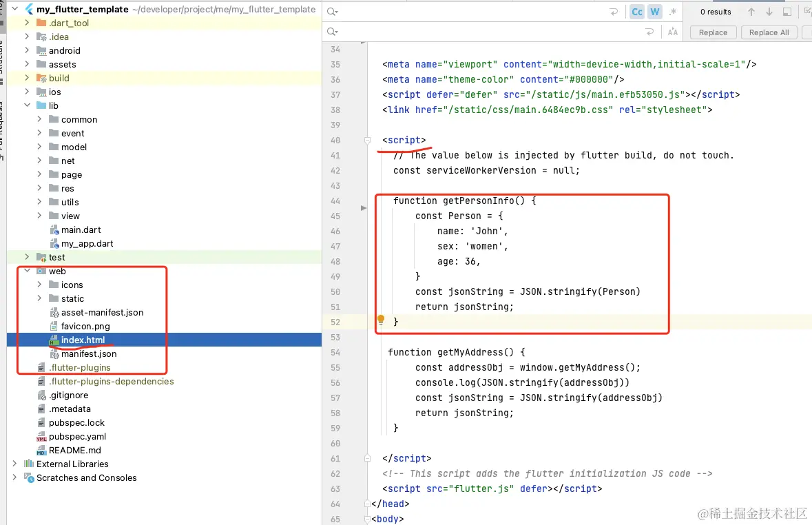Screen dimensions: 812x525
Task: Fold the head closing tag at line 64
Action: click(x=367, y=504)
